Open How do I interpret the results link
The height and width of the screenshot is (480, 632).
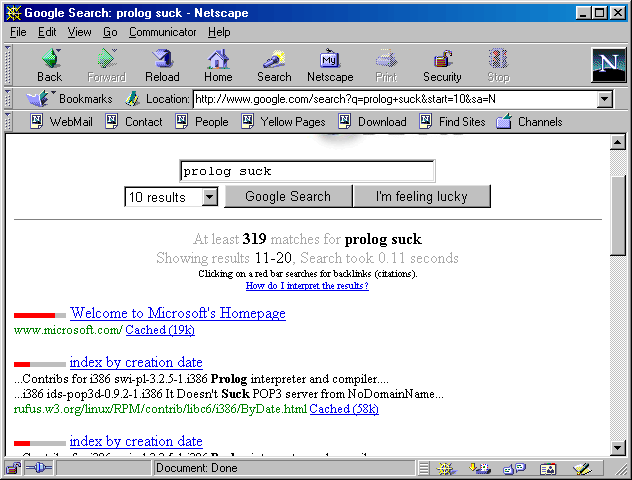click(307, 286)
